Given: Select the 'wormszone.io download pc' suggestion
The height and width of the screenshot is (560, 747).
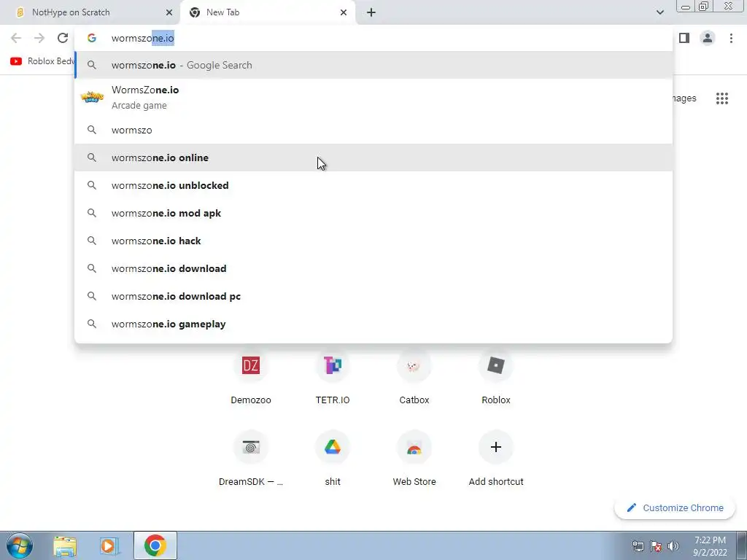Looking at the screenshot, I should coord(373,296).
